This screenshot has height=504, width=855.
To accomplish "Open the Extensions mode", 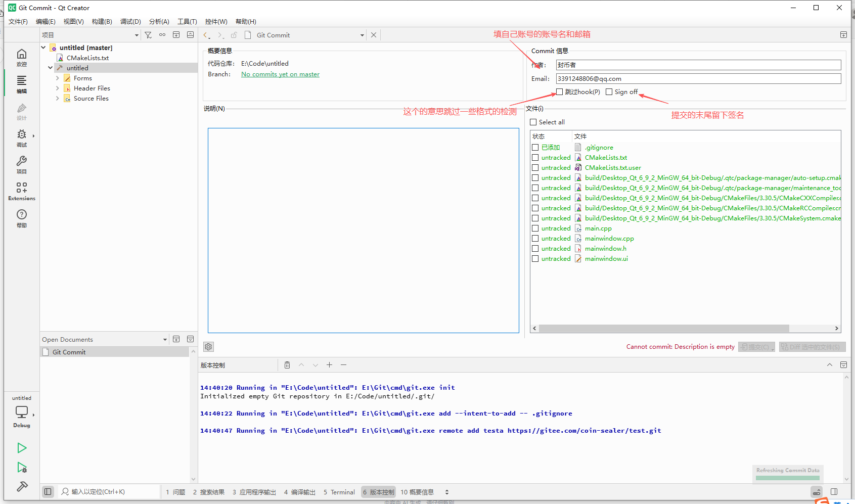I will click(x=21, y=192).
